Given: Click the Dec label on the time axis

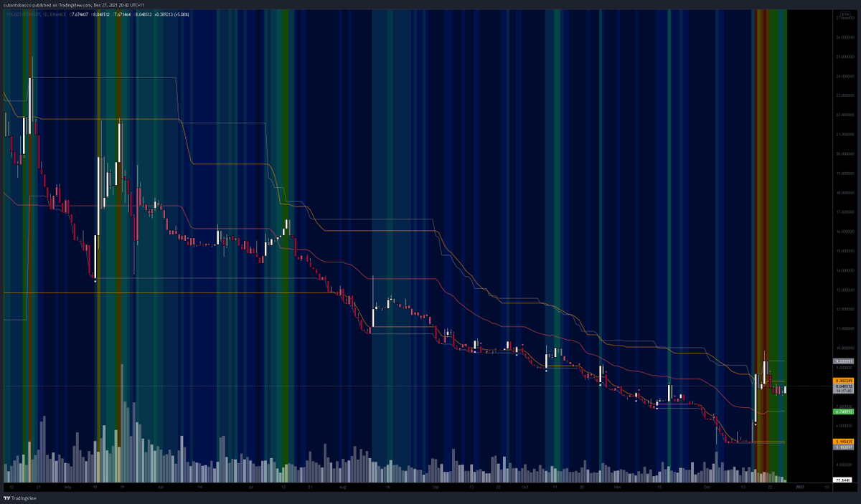Looking at the screenshot, I should coord(707,488).
